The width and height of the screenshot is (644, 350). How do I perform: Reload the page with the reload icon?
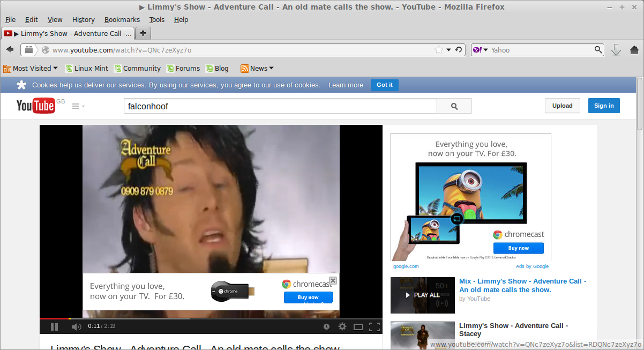coord(459,50)
